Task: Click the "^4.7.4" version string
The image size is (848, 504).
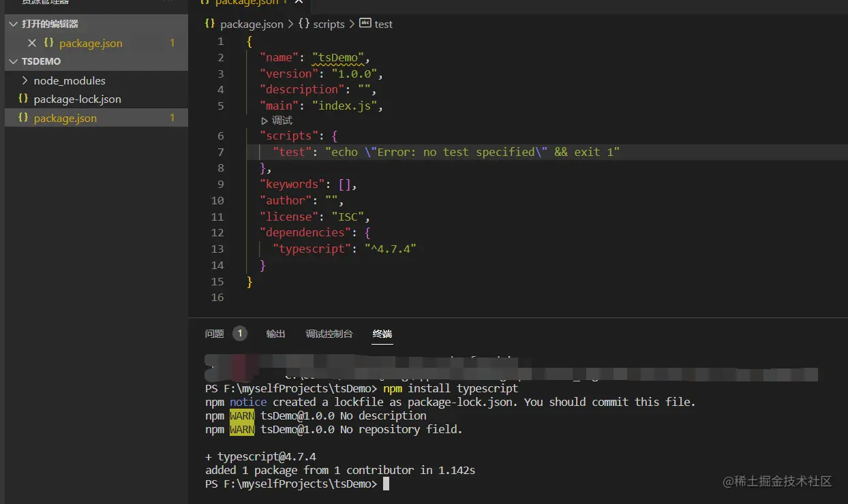Action: (x=391, y=249)
